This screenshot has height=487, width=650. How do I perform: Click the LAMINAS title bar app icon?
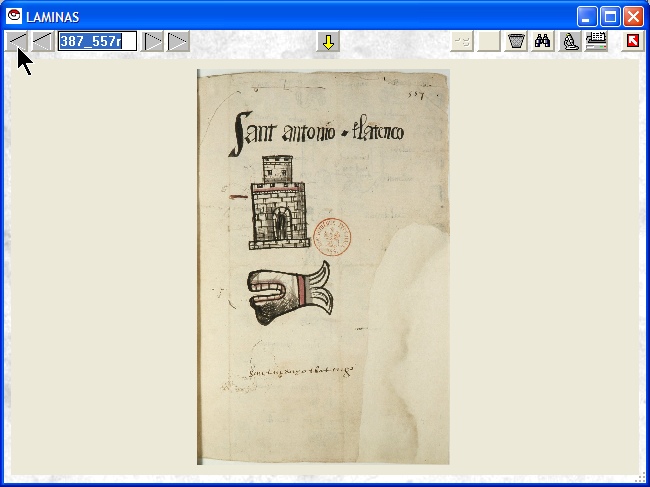click(x=14, y=16)
